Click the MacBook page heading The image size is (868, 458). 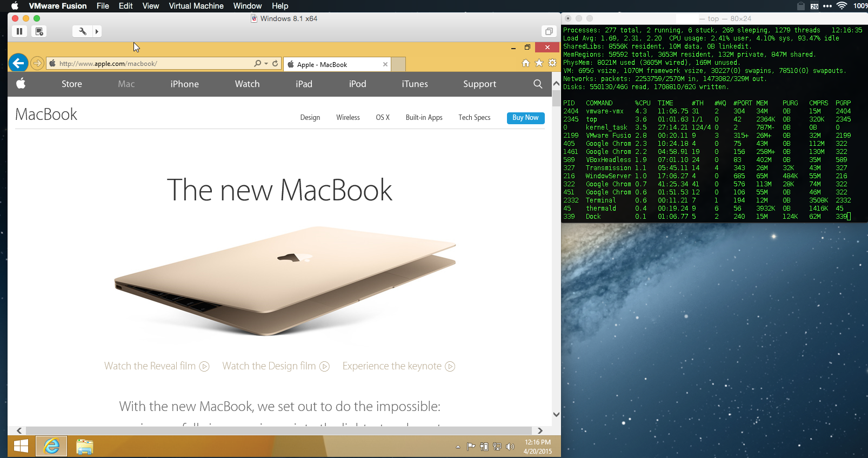point(46,114)
